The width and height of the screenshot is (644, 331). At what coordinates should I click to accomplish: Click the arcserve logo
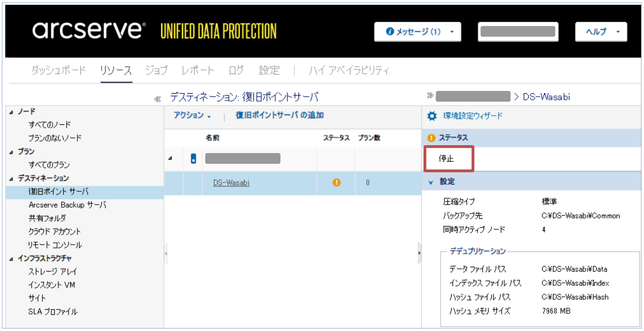(89, 31)
